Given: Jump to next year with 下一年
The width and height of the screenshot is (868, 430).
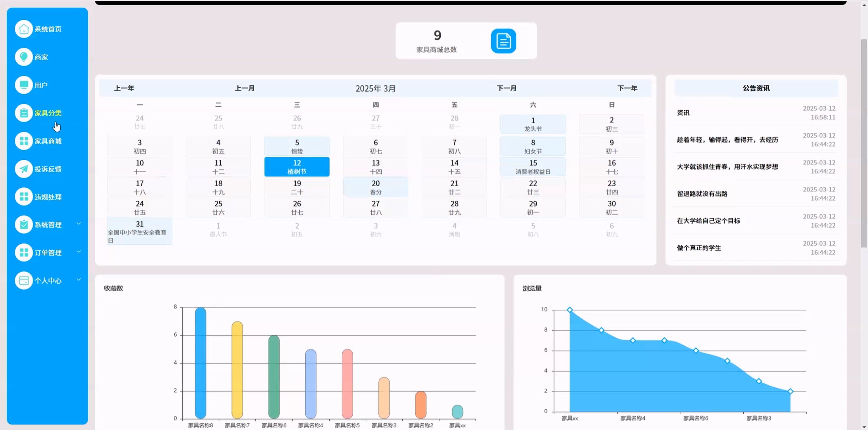Looking at the screenshot, I should (x=627, y=88).
